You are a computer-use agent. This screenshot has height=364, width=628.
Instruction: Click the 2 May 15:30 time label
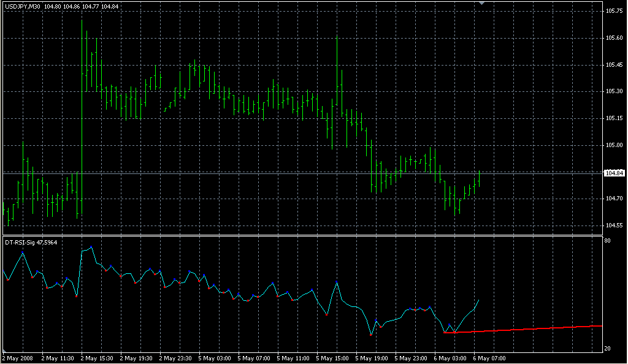click(98, 358)
